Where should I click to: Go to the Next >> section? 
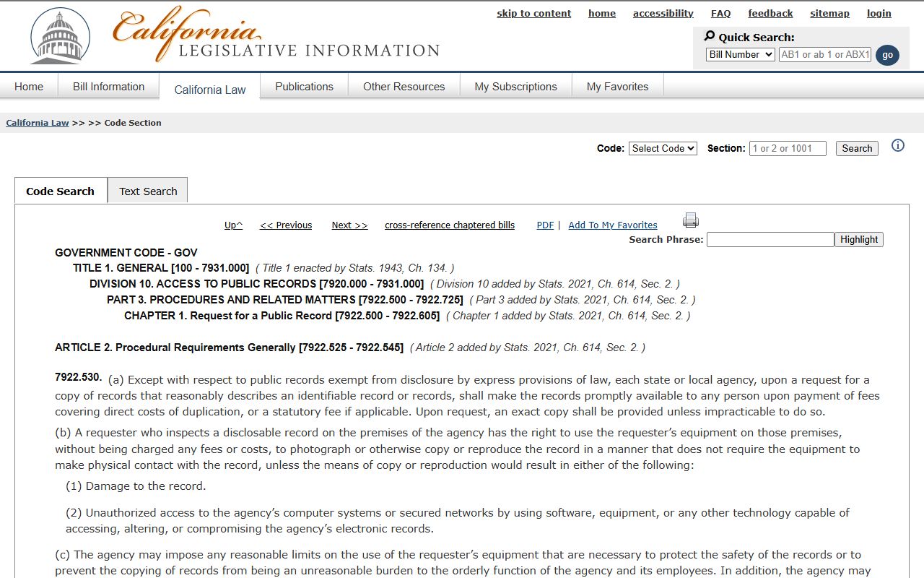[x=350, y=225]
